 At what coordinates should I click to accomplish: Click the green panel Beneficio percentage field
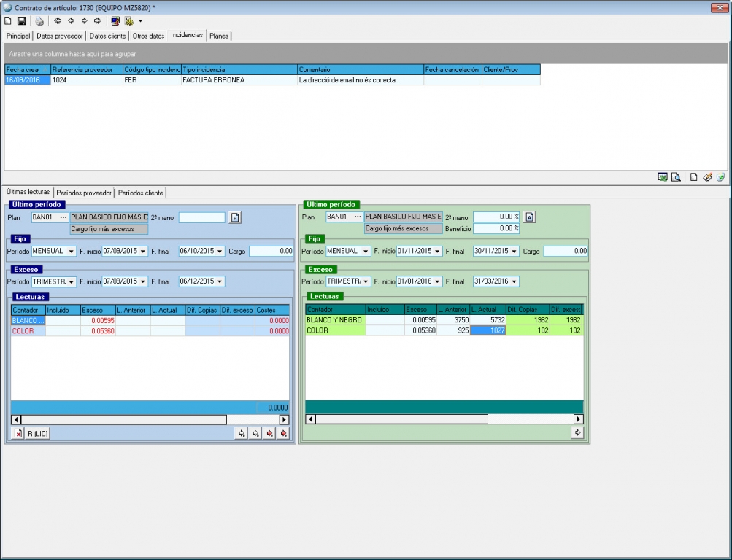click(x=496, y=228)
